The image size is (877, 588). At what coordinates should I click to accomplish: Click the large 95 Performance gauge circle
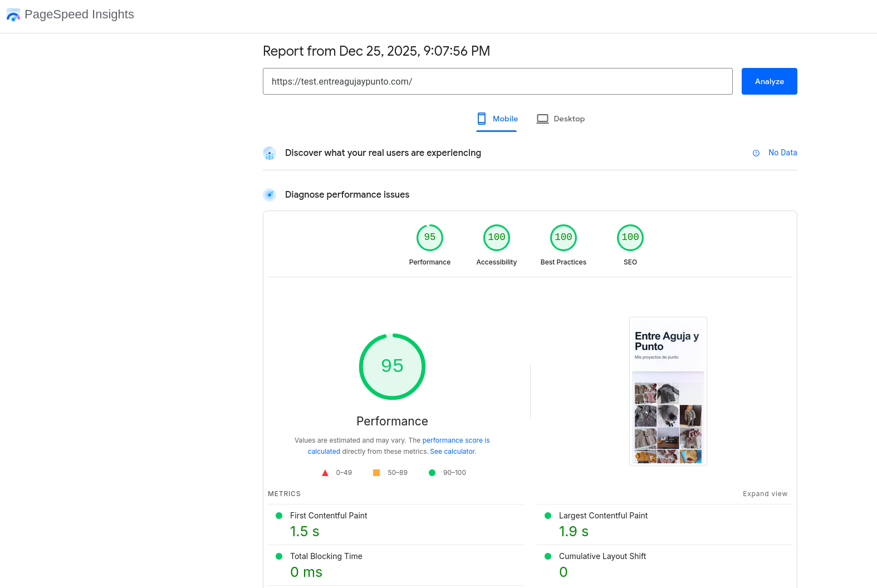393,366
